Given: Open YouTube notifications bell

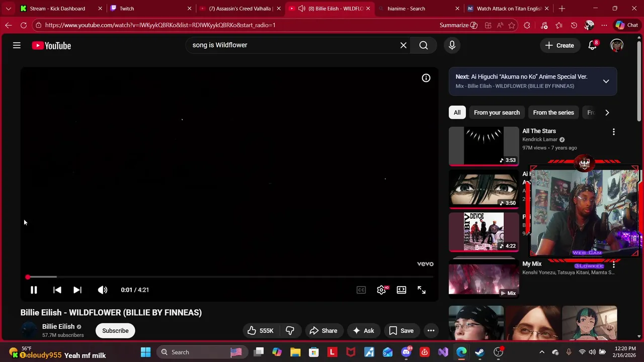Looking at the screenshot, I should 593,45.
